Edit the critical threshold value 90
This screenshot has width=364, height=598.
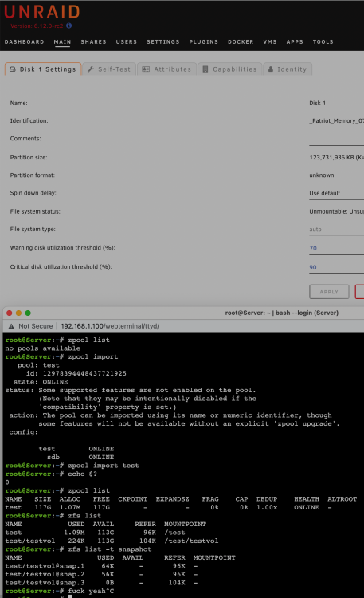336,267
